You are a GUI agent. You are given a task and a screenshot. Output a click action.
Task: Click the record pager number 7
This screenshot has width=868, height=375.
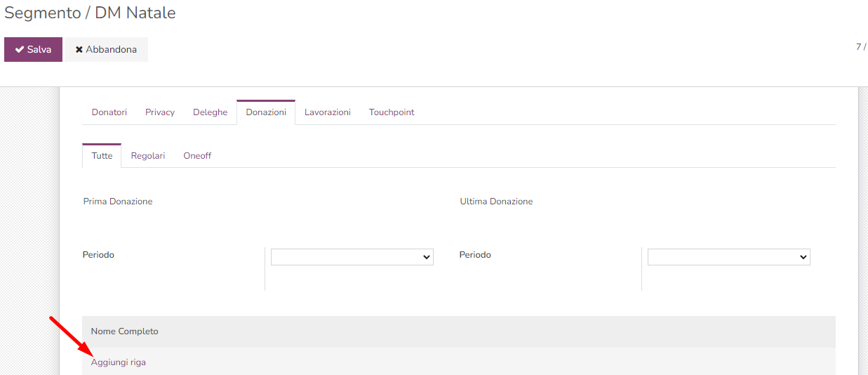pos(858,47)
